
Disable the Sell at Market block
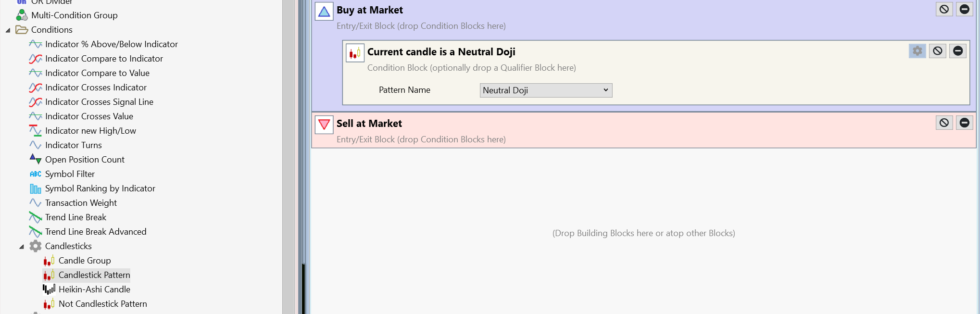tap(944, 123)
